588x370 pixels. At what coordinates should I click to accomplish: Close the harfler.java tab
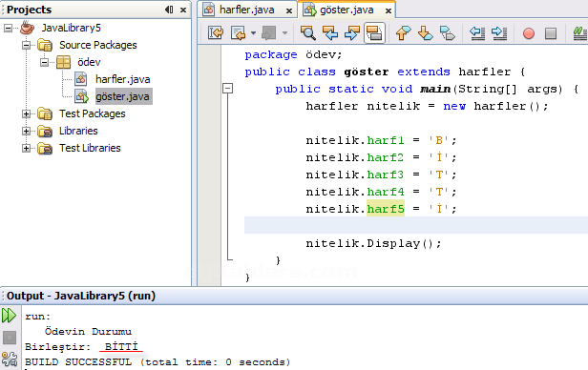tap(289, 10)
